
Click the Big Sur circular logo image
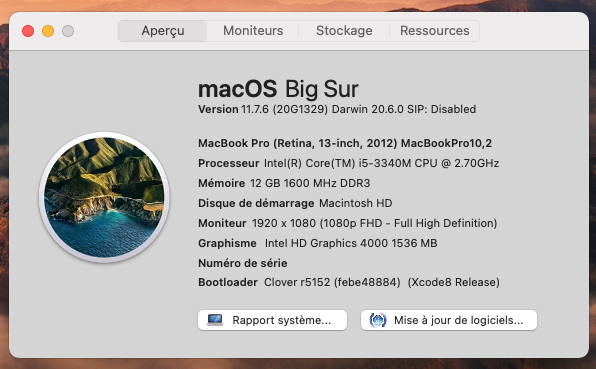[x=104, y=197]
